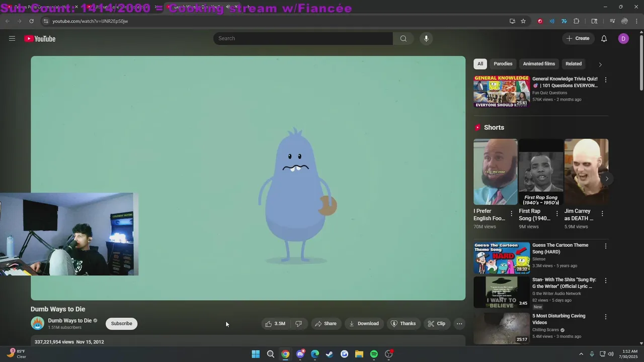The height and width of the screenshot is (362, 644).
Task: Send Thanks to the creator
Action: [404, 324]
